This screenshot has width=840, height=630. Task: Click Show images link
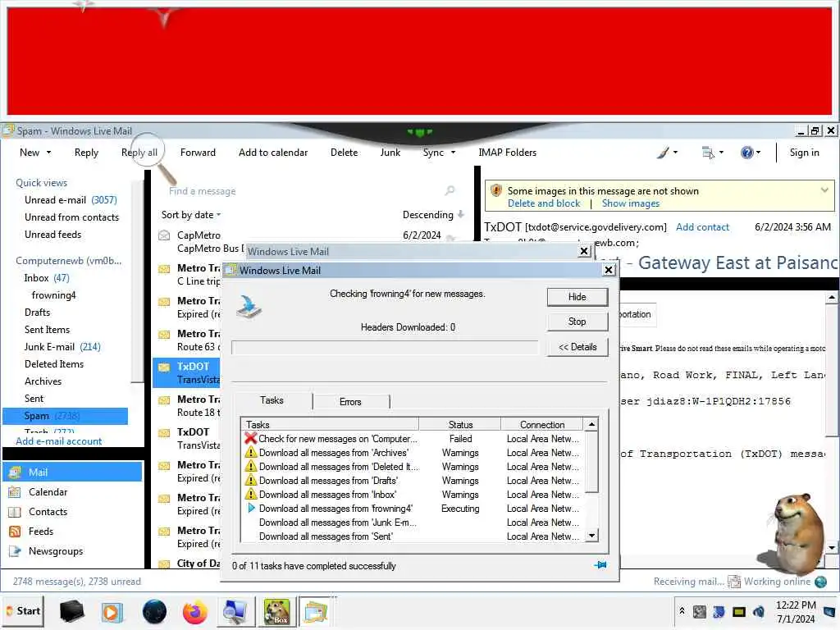(631, 203)
